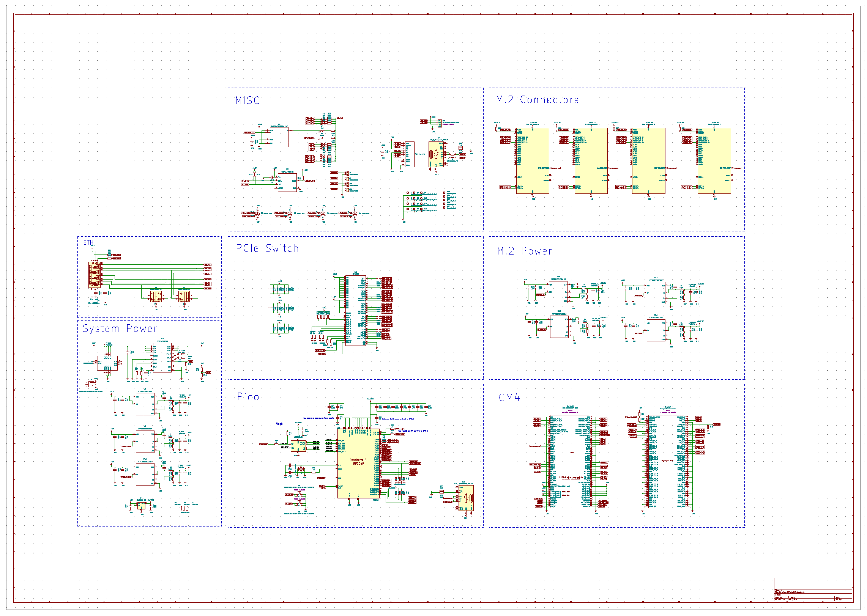Screen dimensions: 867x616
Task: Click the M.2 Power section label
Action: tap(524, 251)
